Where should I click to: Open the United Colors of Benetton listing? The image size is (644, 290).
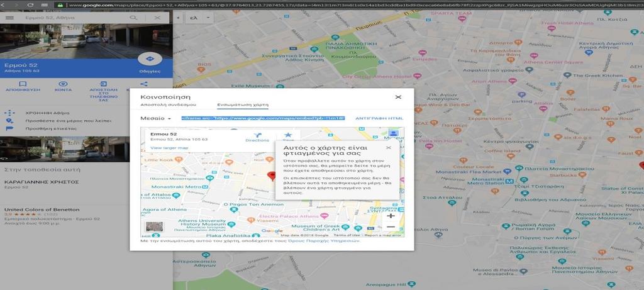(52, 216)
